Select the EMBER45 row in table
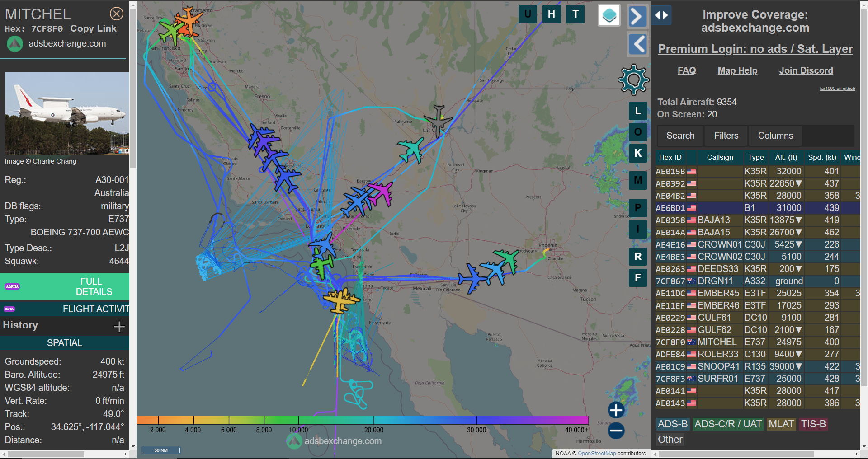868x459 pixels. click(x=758, y=293)
